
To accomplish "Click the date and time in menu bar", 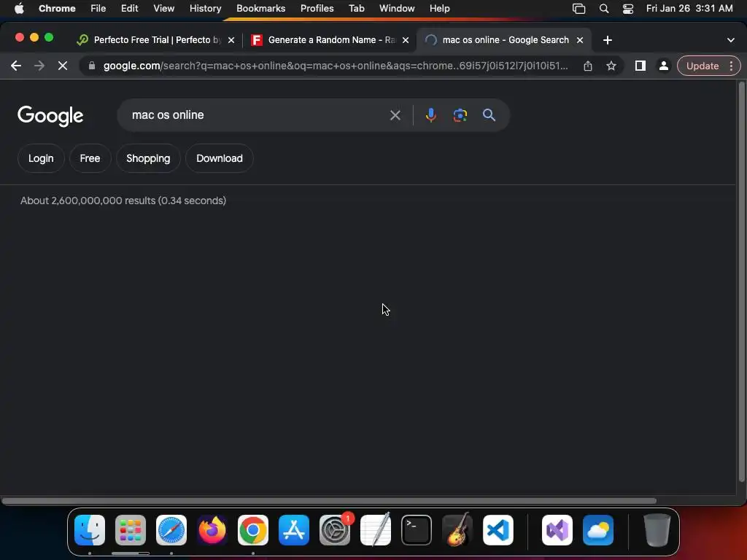I will (689, 9).
